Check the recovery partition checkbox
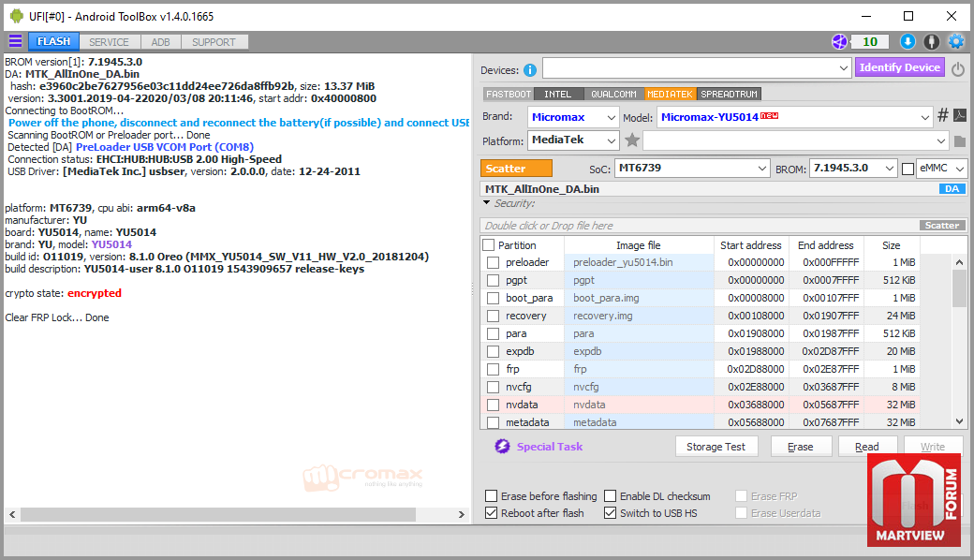 coord(494,316)
